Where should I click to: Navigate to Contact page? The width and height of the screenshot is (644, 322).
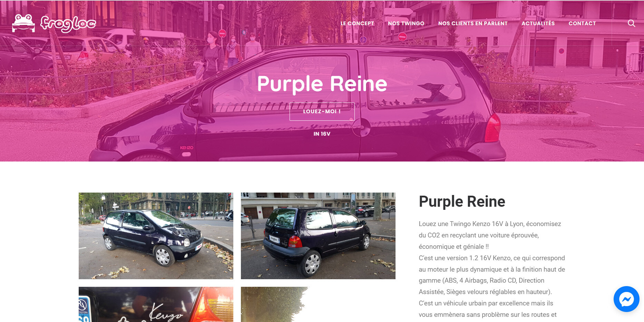[582, 23]
